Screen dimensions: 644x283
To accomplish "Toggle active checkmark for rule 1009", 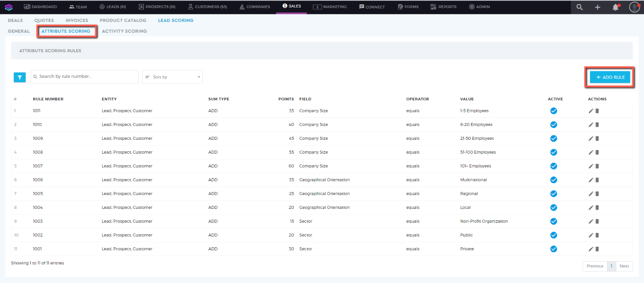I will [x=554, y=139].
